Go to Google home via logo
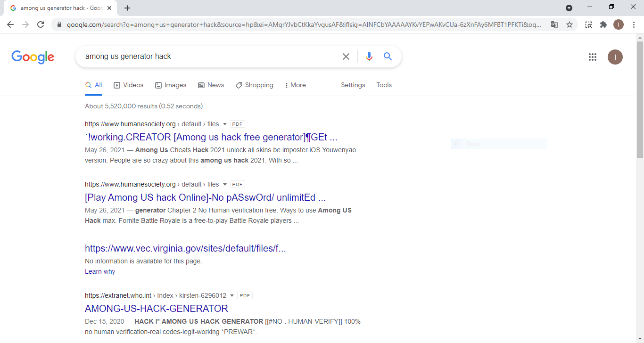The height and width of the screenshot is (343, 644). pos(33,57)
